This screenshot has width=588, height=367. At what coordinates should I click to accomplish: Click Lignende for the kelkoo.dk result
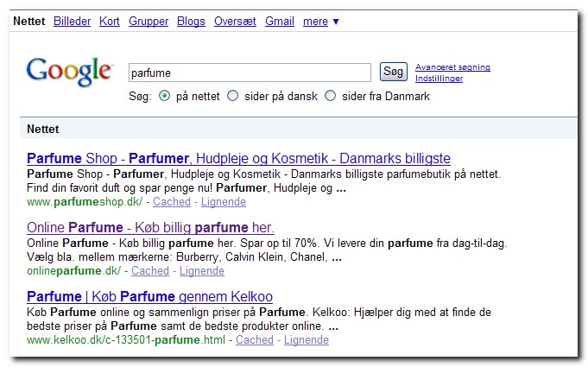click(307, 339)
